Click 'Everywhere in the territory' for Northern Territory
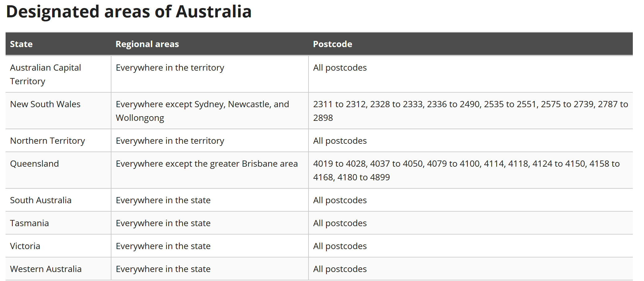The image size is (644, 281). click(x=170, y=141)
